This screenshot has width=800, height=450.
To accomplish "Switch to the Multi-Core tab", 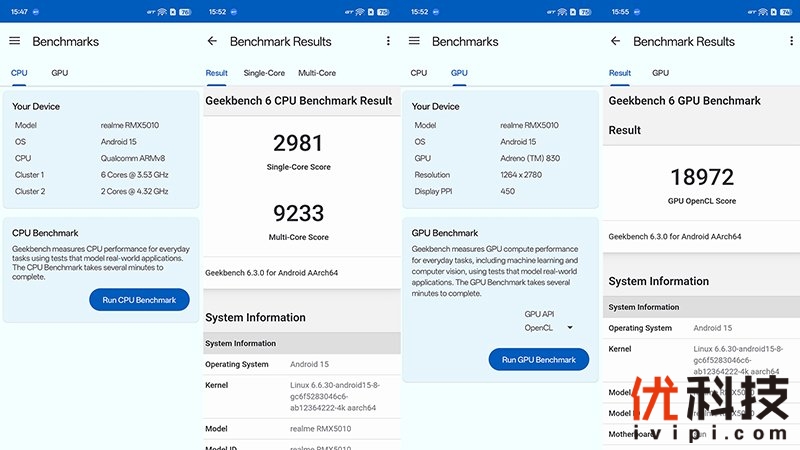I will (317, 73).
